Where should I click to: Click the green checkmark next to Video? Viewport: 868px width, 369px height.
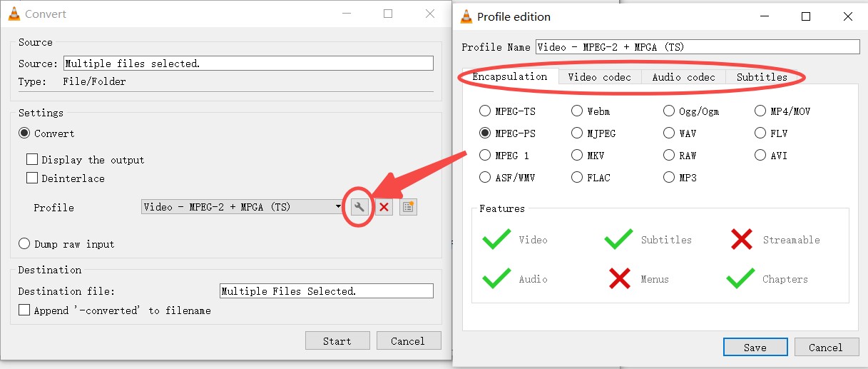(x=496, y=240)
